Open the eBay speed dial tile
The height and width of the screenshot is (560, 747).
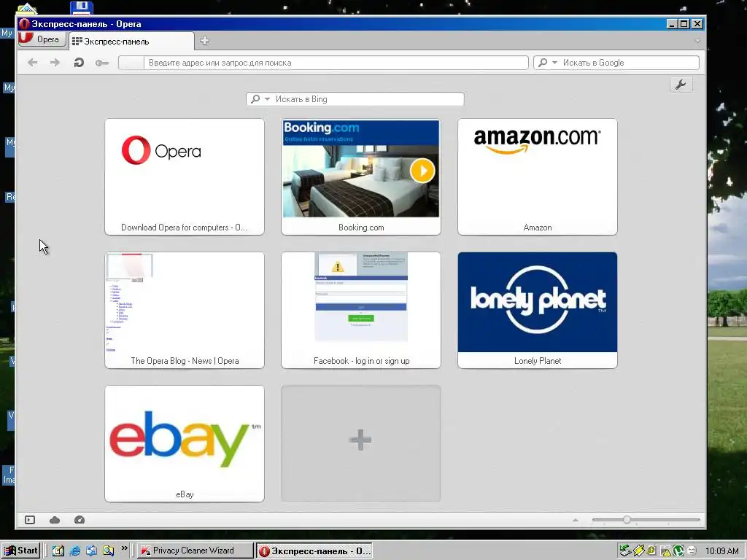[185, 443]
